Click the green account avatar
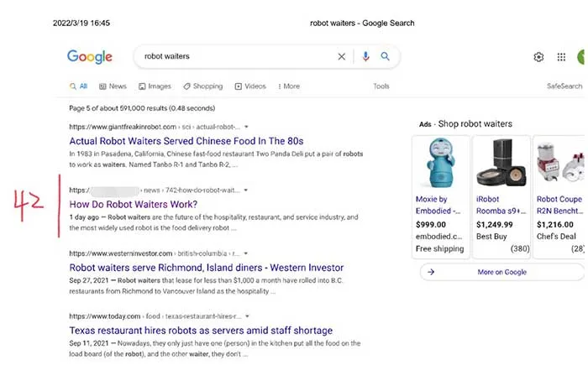The image size is (588, 365). (582, 57)
